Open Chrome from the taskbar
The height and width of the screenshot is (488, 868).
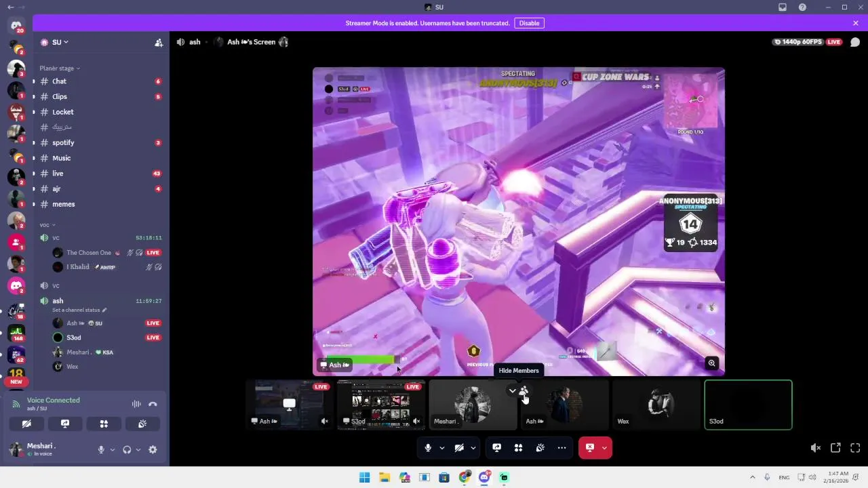[464, 477]
